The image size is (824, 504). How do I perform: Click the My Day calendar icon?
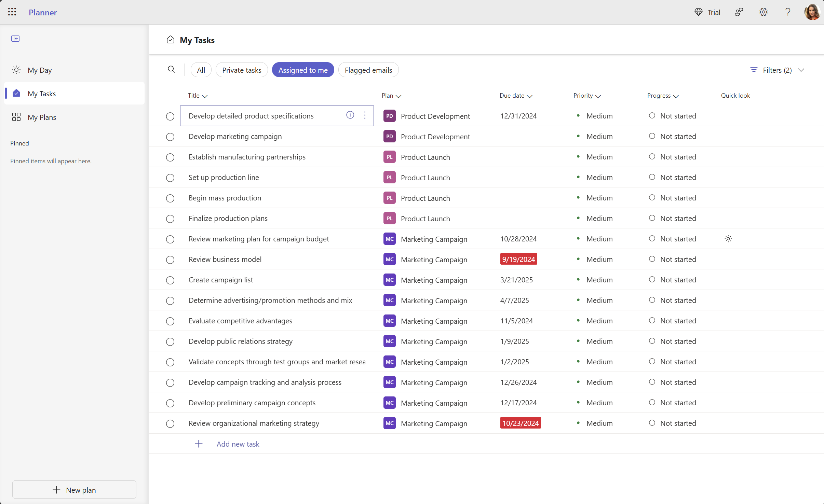[x=16, y=69]
